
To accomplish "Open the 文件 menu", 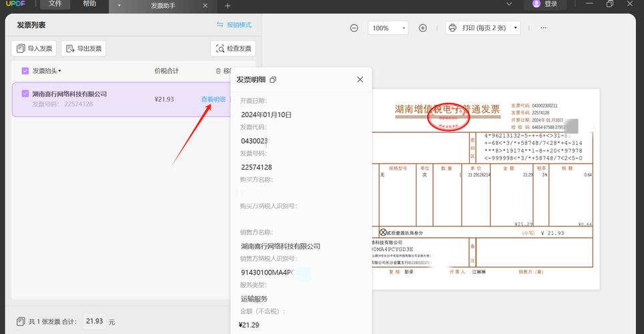I will click(x=55, y=4).
